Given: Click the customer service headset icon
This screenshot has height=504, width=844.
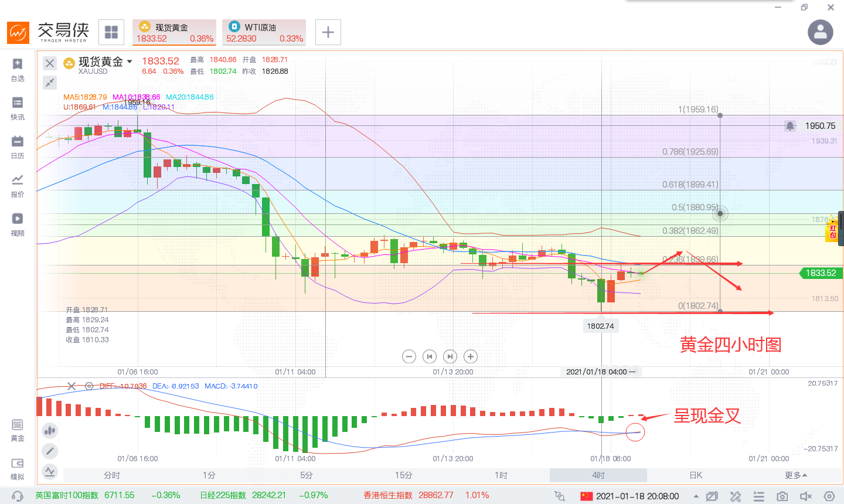Looking at the screenshot, I should 18,496.
